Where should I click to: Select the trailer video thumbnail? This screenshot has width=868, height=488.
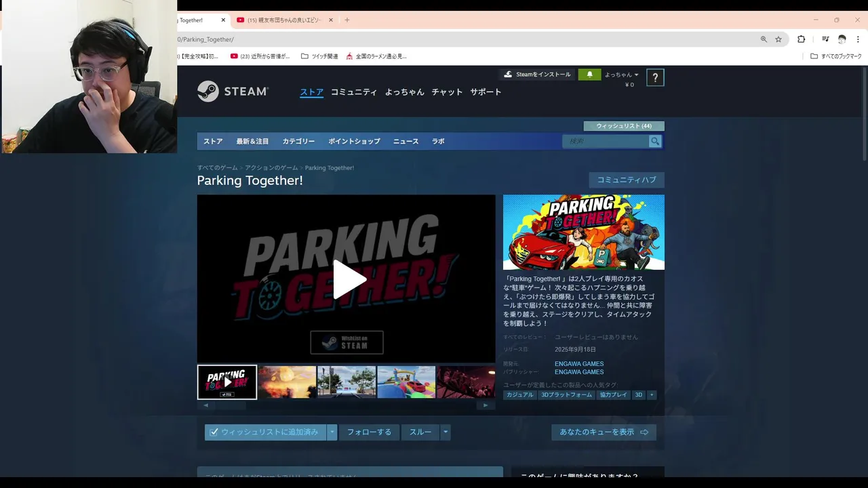point(227,382)
